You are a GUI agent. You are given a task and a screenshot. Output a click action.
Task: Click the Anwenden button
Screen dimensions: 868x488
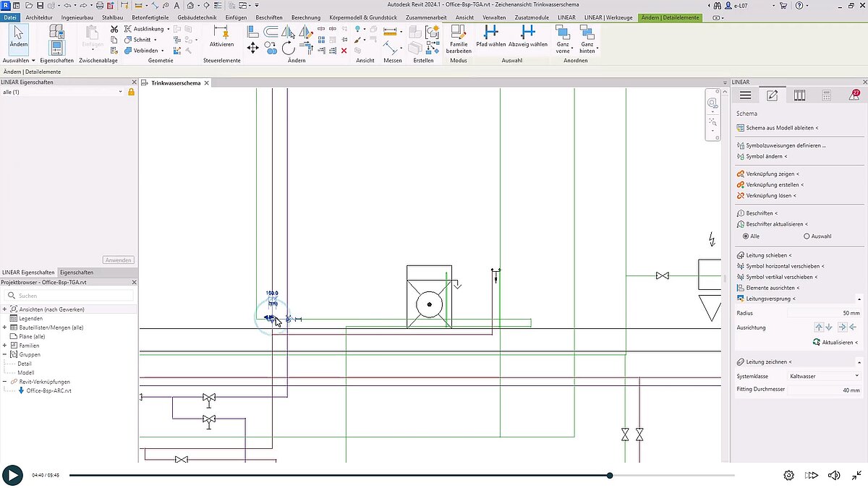[x=118, y=260]
